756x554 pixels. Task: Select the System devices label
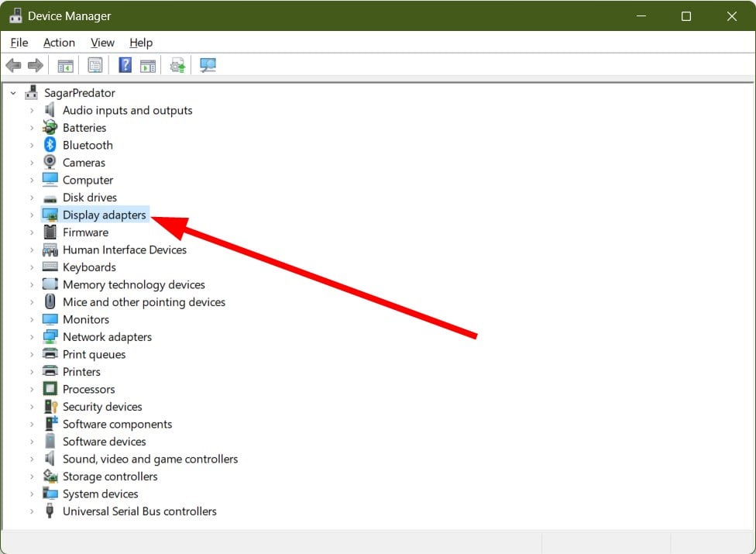(100, 494)
